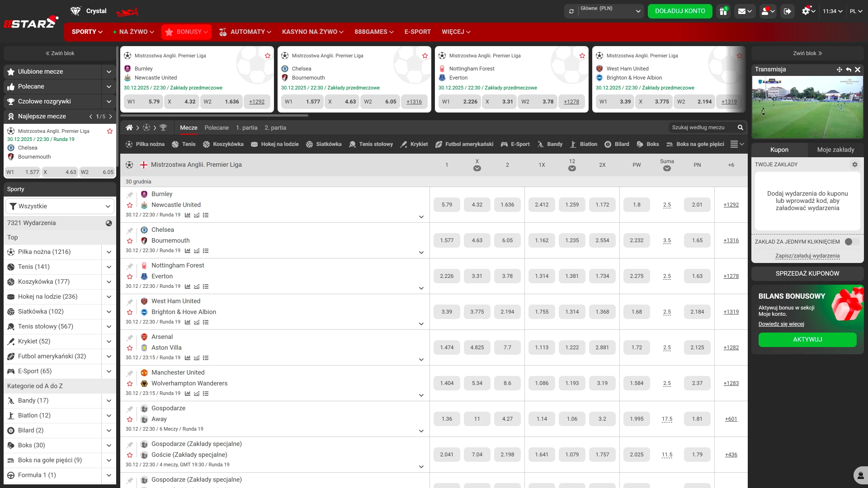The image size is (868, 488).
Task: Open the E-SPORT menu item
Action: pos(418,32)
